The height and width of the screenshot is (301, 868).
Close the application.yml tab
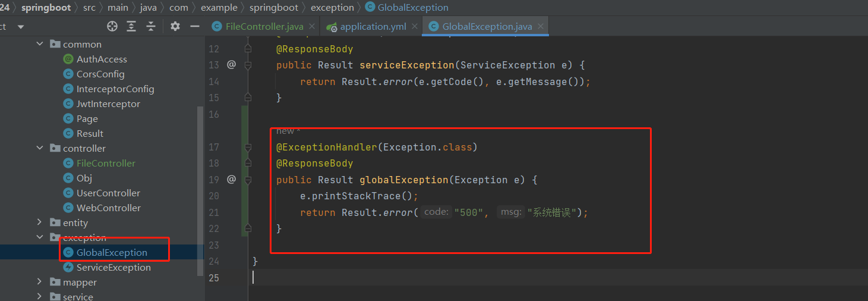pyautogui.click(x=414, y=27)
